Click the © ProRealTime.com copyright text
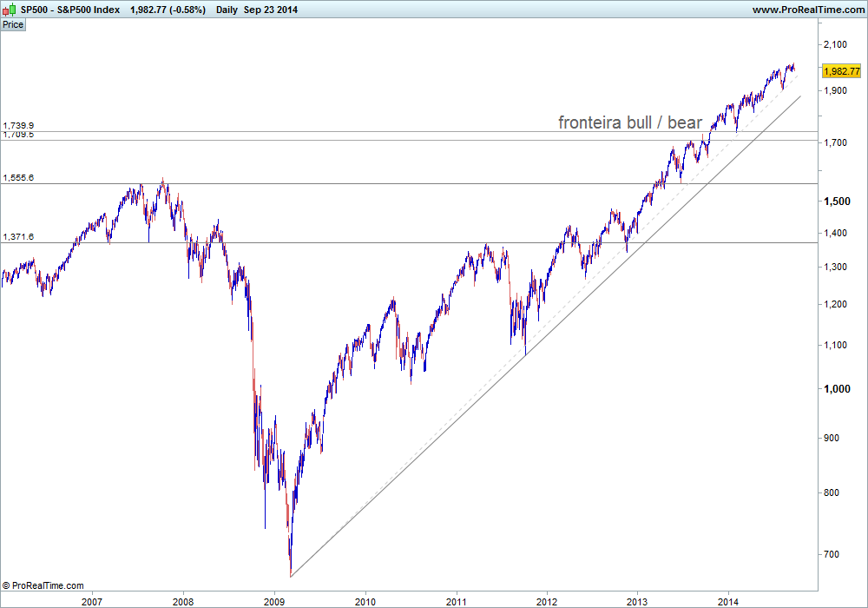Viewport: 868px width, 608px height. point(43,585)
